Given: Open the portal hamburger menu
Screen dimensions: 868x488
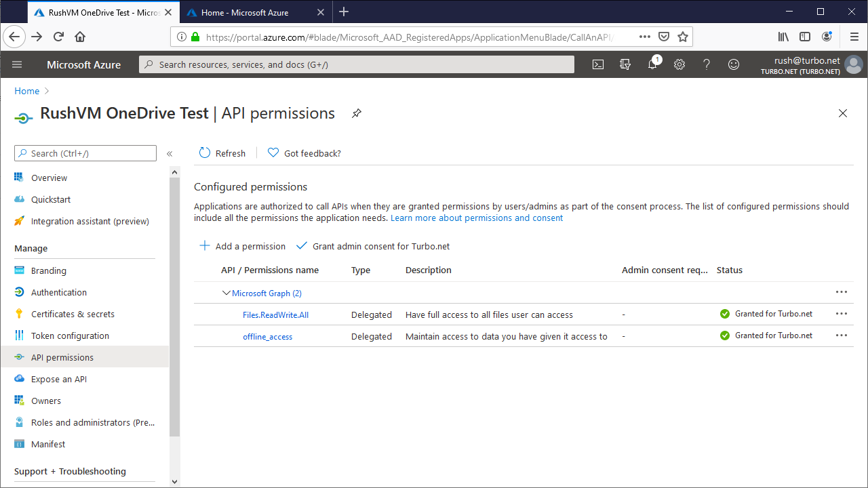Looking at the screenshot, I should pos(17,64).
